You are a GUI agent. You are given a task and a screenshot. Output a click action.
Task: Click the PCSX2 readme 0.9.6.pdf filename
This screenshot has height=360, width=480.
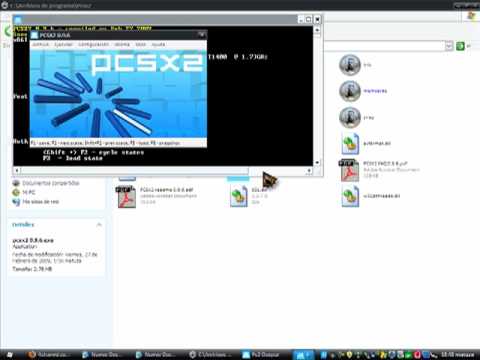pyautogui.click(x=167, y=190)
